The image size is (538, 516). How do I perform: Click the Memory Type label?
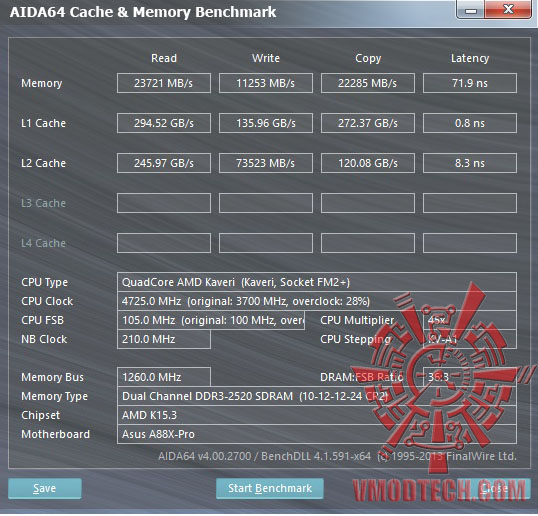[x=54, y=397]
